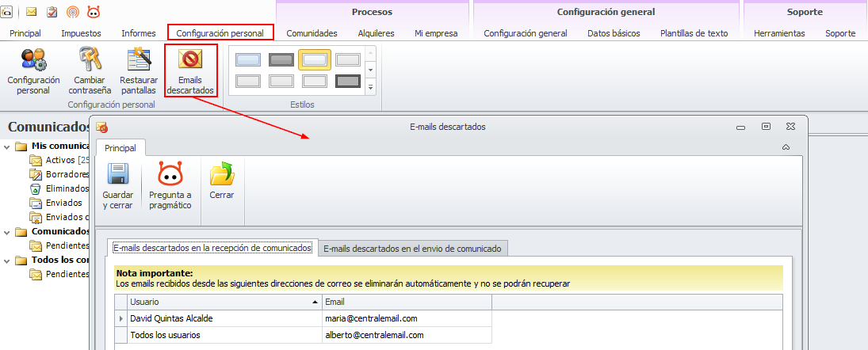868x350 pixels.
Task: Select dark gray style in first gallery row
Action: tap(281, 59)
